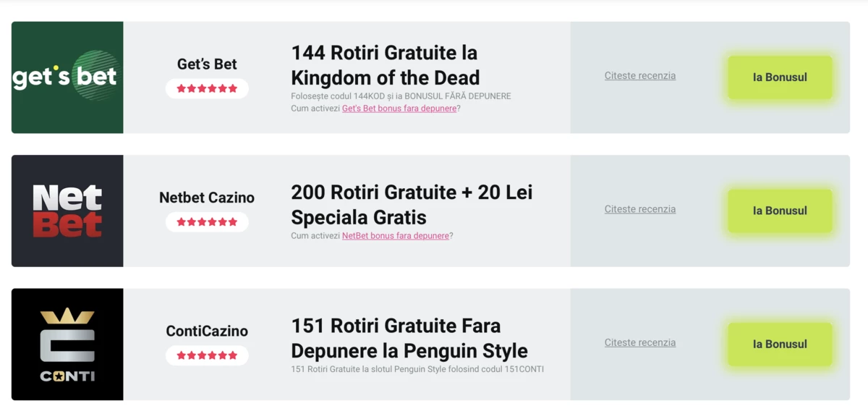Click the NetBet logo image
Viewport: 868px width, 414px height.
tap(67, 211)
